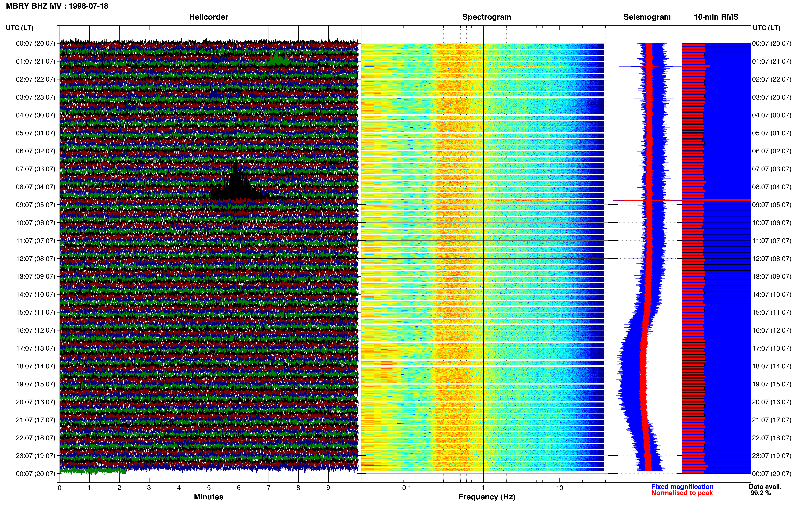Click the plot title 'MBRY BHZ MV : 1998-07-18'
Screen dimensions: 812x508
click(x=57, y=6)
